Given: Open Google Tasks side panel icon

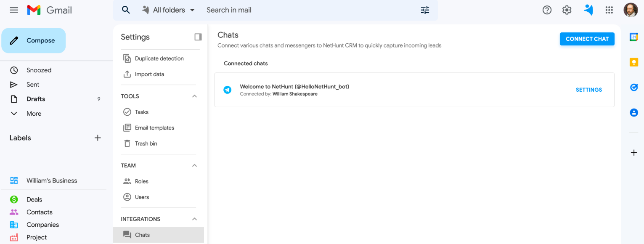Looking at the screenshot, I should [634, 87].
